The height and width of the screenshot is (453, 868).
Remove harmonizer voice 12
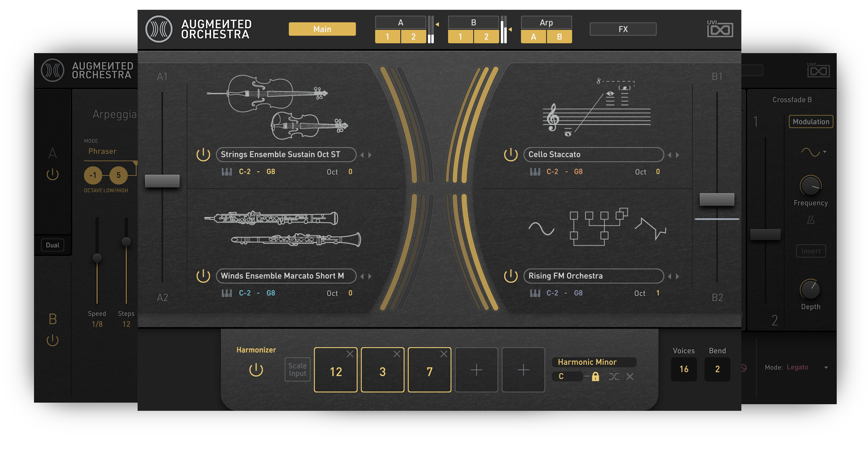(350, 354)
